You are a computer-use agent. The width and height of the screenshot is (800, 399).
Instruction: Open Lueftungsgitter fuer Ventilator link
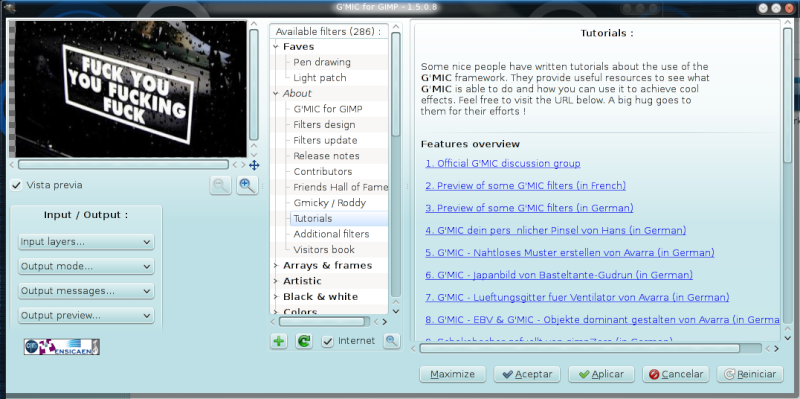coord(578,297)
